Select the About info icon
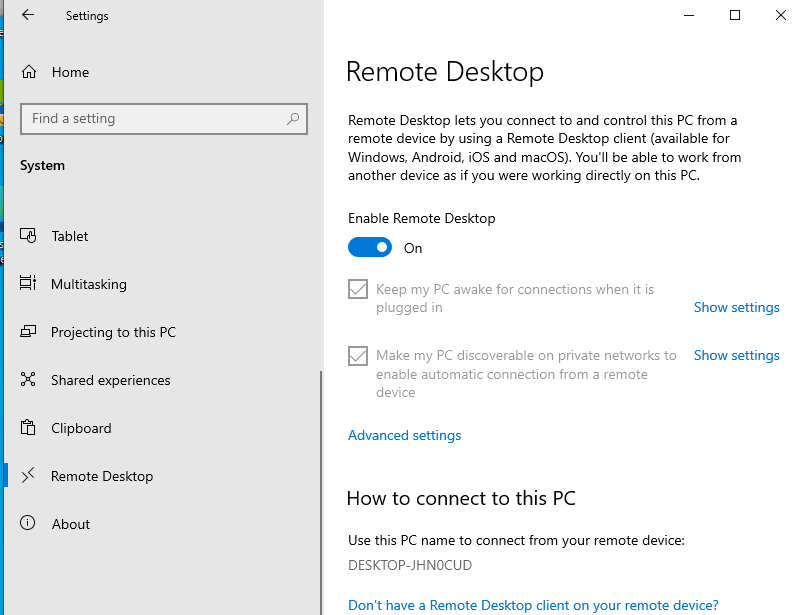The image size is (797, 615). click(27, 523)
